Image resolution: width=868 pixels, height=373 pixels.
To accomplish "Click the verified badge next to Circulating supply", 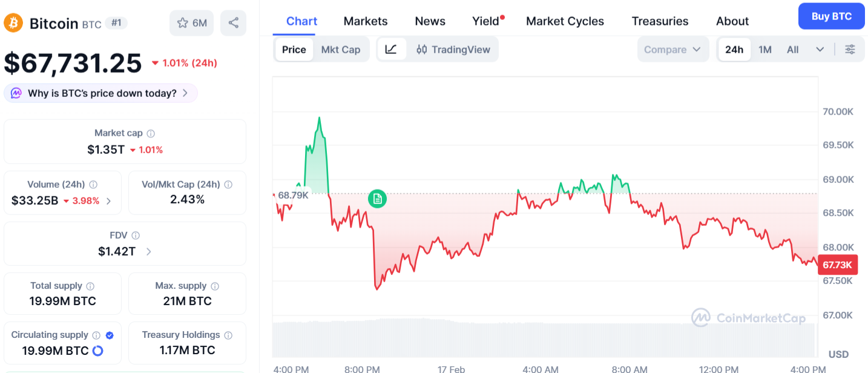I will point(110,334).
